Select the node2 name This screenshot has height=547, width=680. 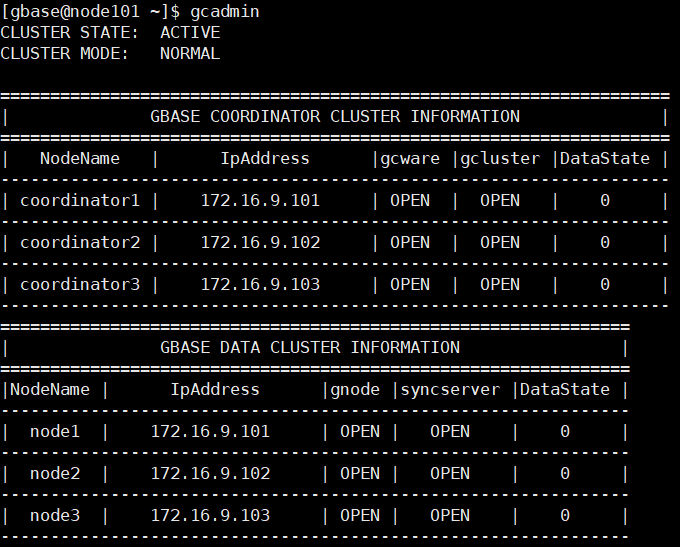[x=55, y=474]
